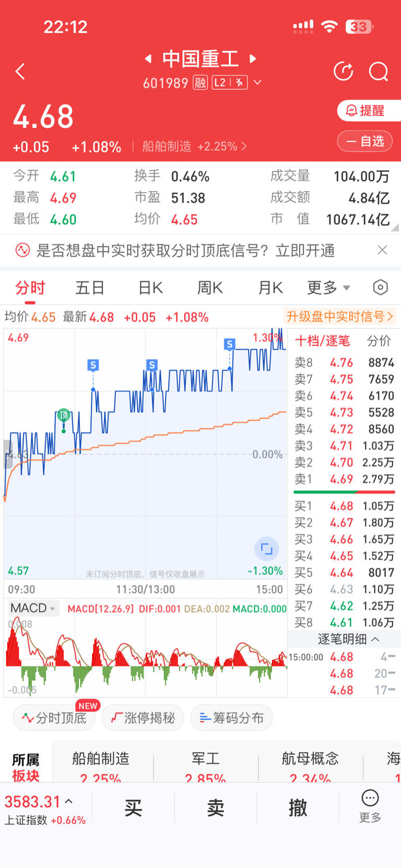Open the side drawer handle at chart left edge
The image size is (401, 868).
pyautogui.click(x=7, y=454)
